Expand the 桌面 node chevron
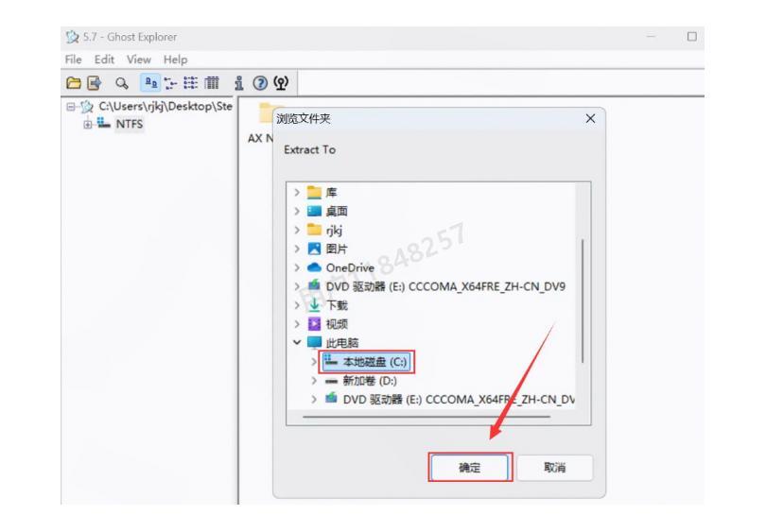The image size is (766, 532). click(297, 211)
